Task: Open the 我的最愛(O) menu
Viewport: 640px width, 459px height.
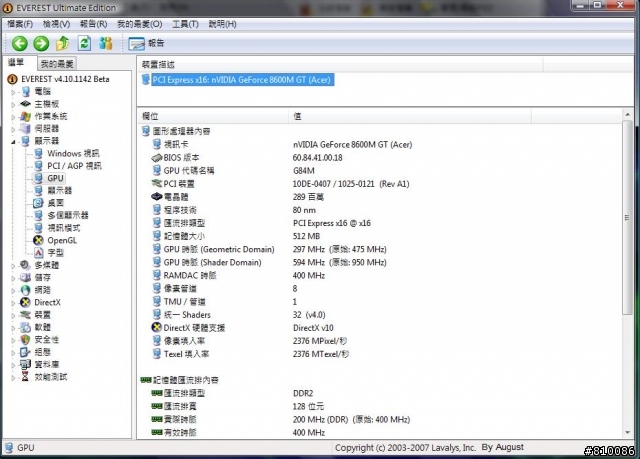Action: tap(140, 24)
